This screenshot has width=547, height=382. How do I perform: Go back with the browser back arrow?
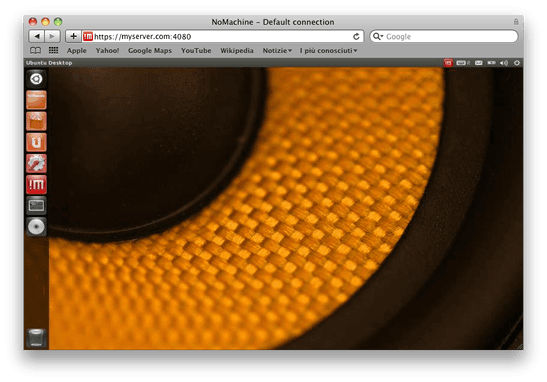click(x=37, y=36)
